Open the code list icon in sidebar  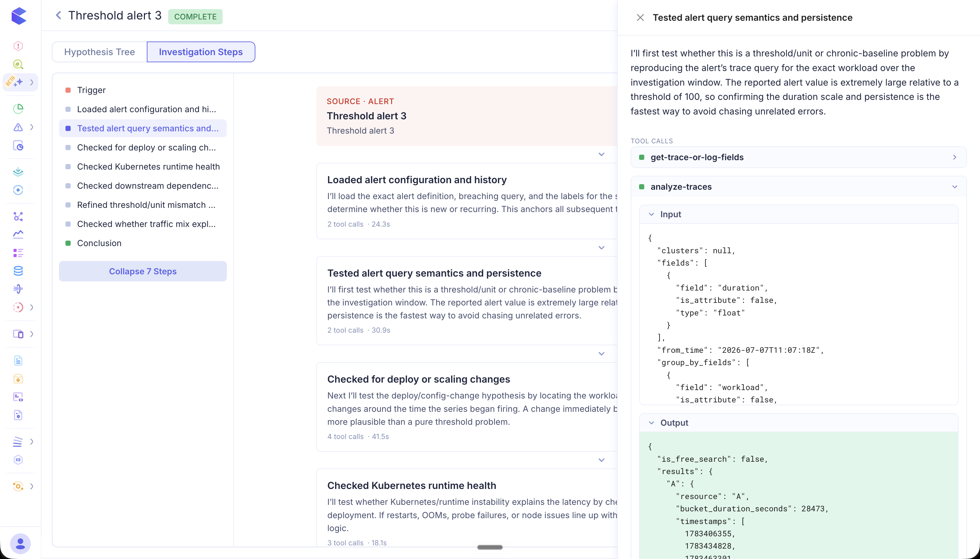18,397
